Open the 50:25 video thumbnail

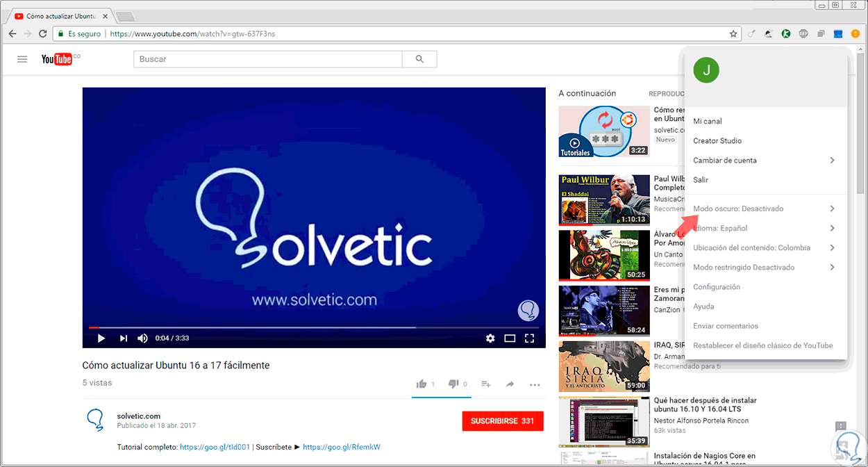coord(604,255)
